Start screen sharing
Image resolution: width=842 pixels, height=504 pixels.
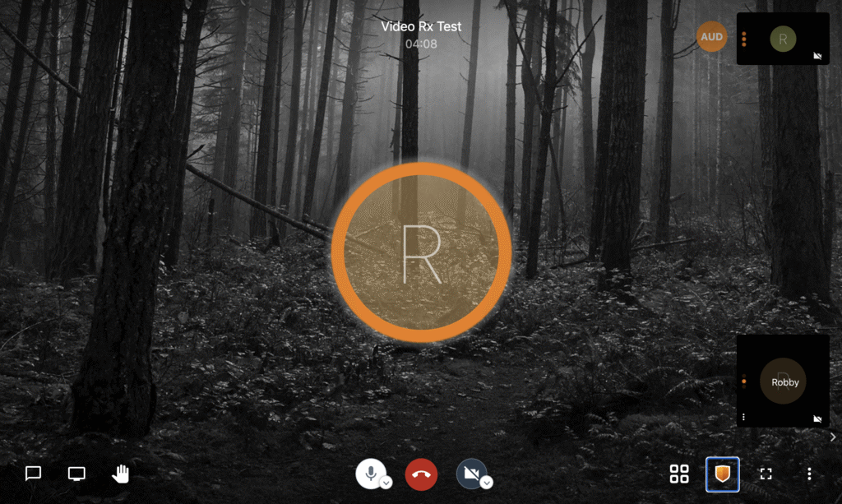point(76,474)
